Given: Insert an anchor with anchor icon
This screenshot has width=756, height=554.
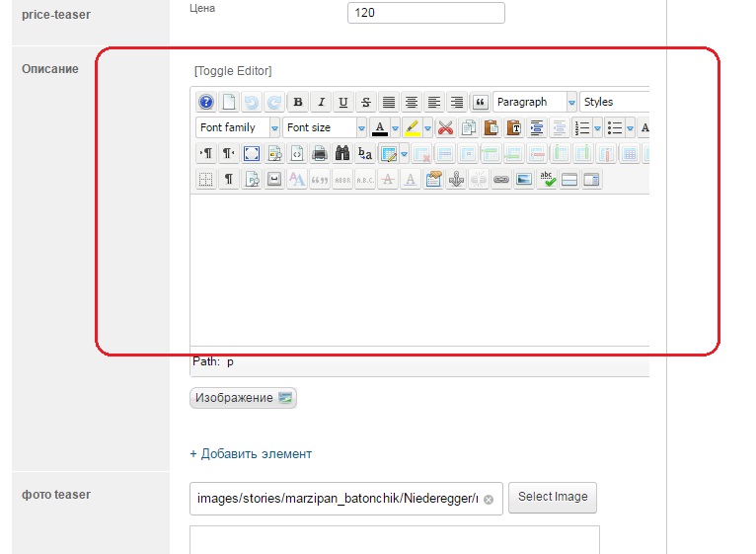Looking at the screenshot, I should click(456, 180).
